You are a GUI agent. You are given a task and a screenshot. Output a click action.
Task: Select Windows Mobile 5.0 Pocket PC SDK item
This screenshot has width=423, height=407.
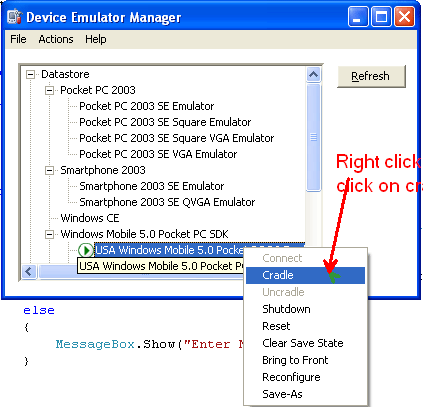[x=144, y=234]
